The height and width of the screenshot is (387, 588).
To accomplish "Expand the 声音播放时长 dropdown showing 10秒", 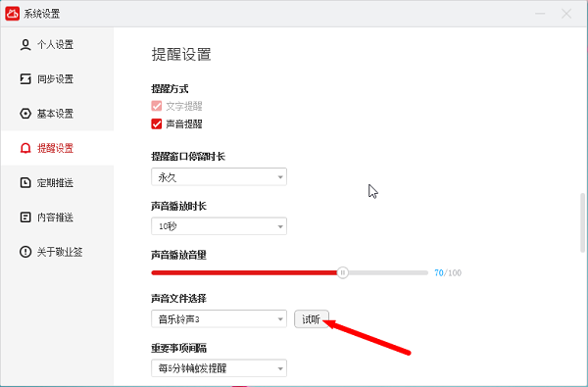I will click(x=219, y=226).
